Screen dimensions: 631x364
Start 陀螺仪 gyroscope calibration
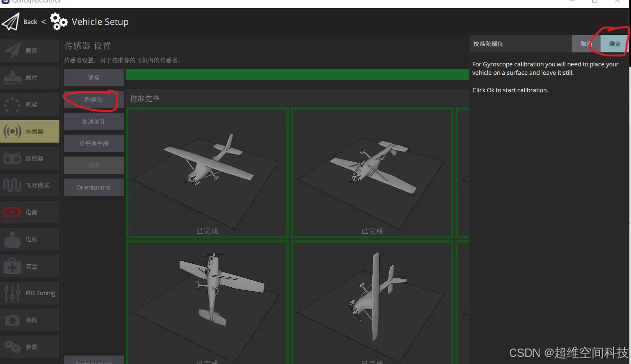coord(94,100)
